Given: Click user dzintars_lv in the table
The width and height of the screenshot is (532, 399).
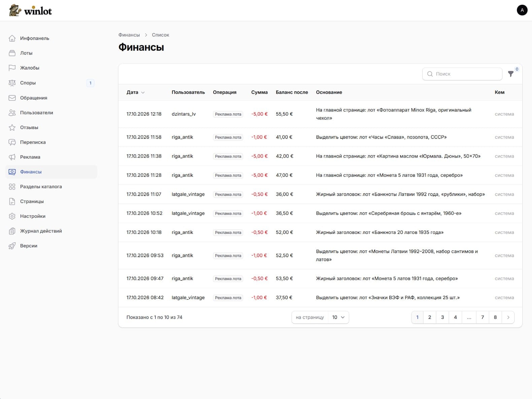Looking at the screenshot, I should point(184,114).
